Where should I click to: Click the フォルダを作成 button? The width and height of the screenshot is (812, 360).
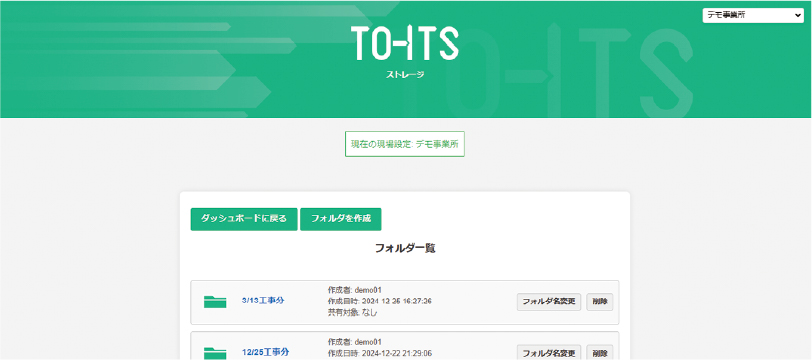341,219
